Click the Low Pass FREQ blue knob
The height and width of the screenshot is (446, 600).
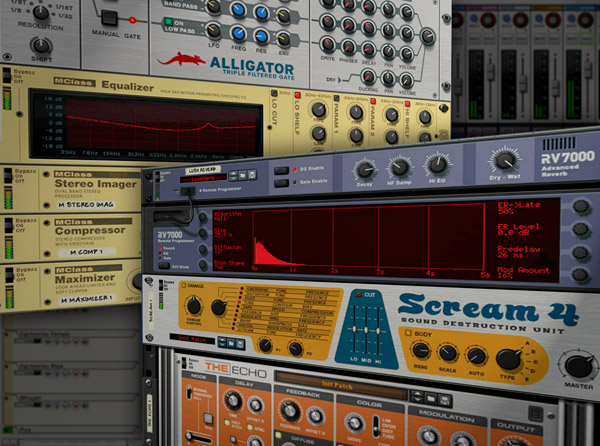(238, 34)
